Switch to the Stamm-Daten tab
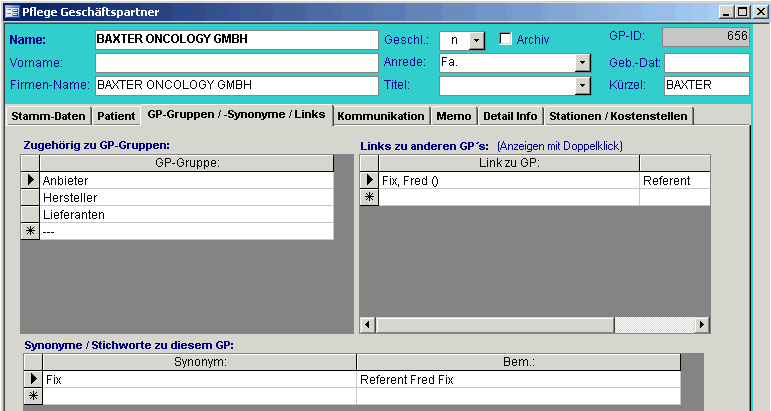The width and height of the screenshot is (771, 411). tap(48, 116)
